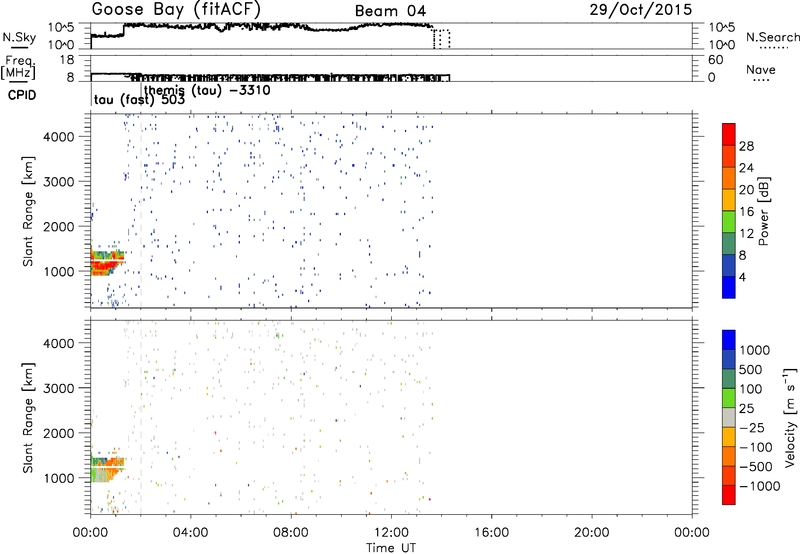Viewport: 800px width, 554px height.
Task: Click the 'Slant Range [km]' label of power panel
Action: pos(28,211)
